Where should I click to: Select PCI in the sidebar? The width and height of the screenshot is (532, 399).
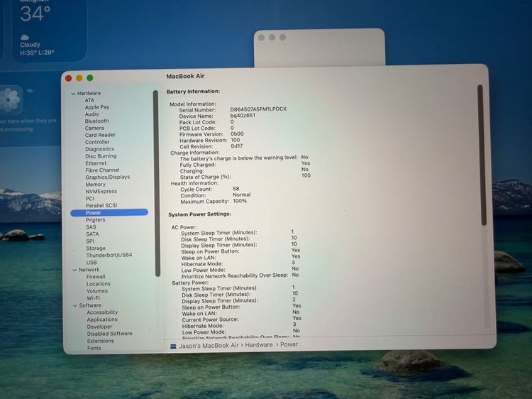90,199
